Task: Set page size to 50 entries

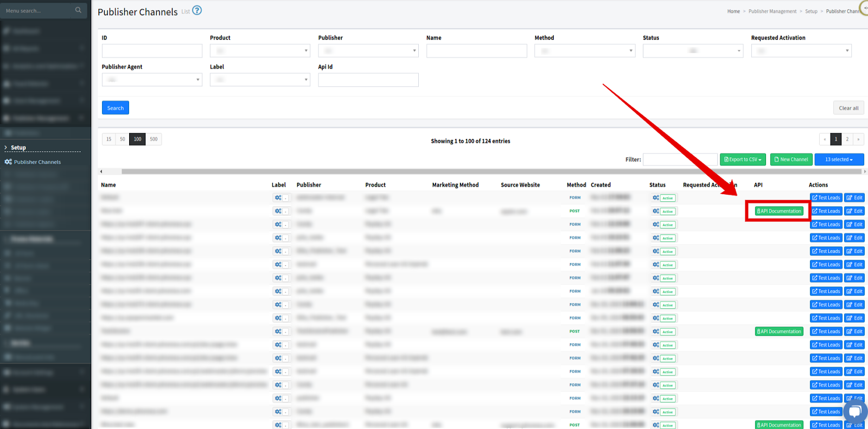Action: 123,139
